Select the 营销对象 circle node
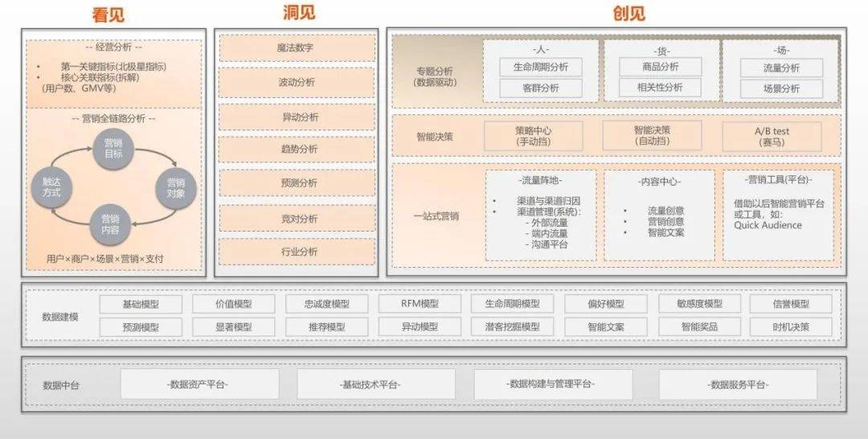The width and height of the screenshot is (868, 439). [x=175, y=188]
